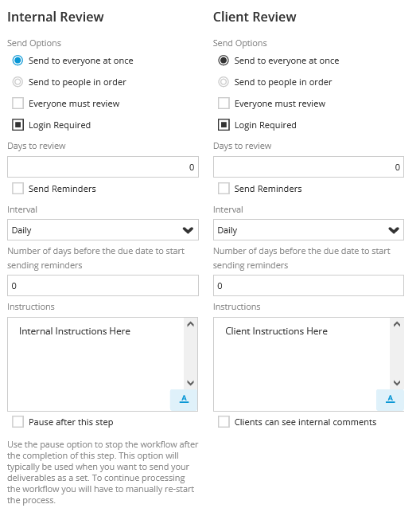Click inside Internal Instructions text area
Viewport: 420px width, 512px height.
coord(95,364)
